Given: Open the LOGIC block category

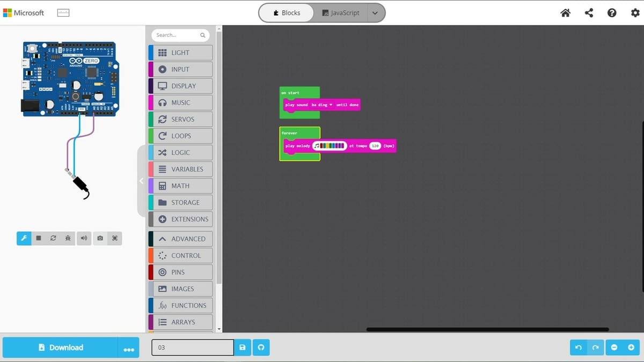Looking at the screenshot, I should coord(180,152).
